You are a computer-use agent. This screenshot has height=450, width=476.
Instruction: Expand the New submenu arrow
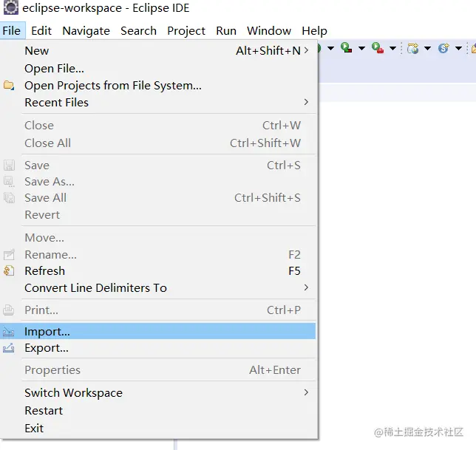coord(306,50)
